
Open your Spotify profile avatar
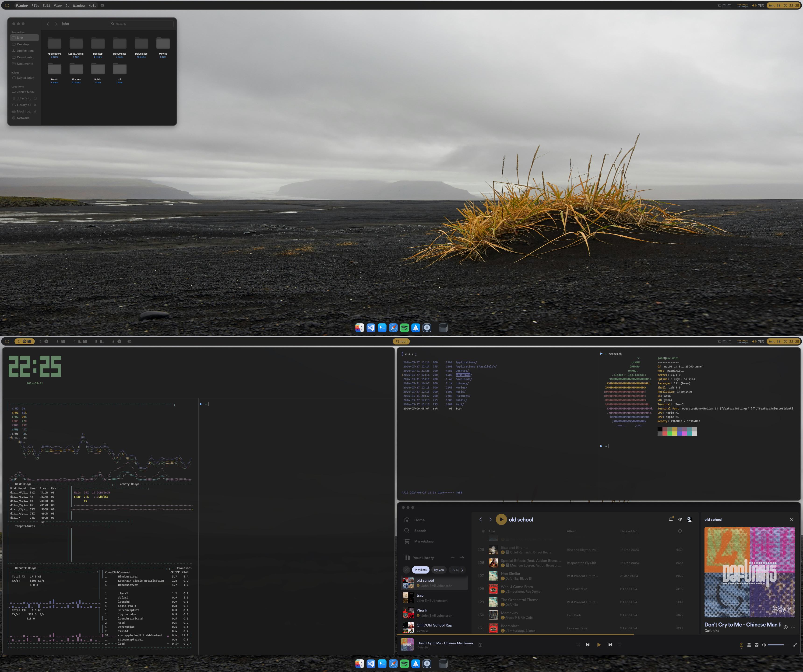tap(689, 520)
